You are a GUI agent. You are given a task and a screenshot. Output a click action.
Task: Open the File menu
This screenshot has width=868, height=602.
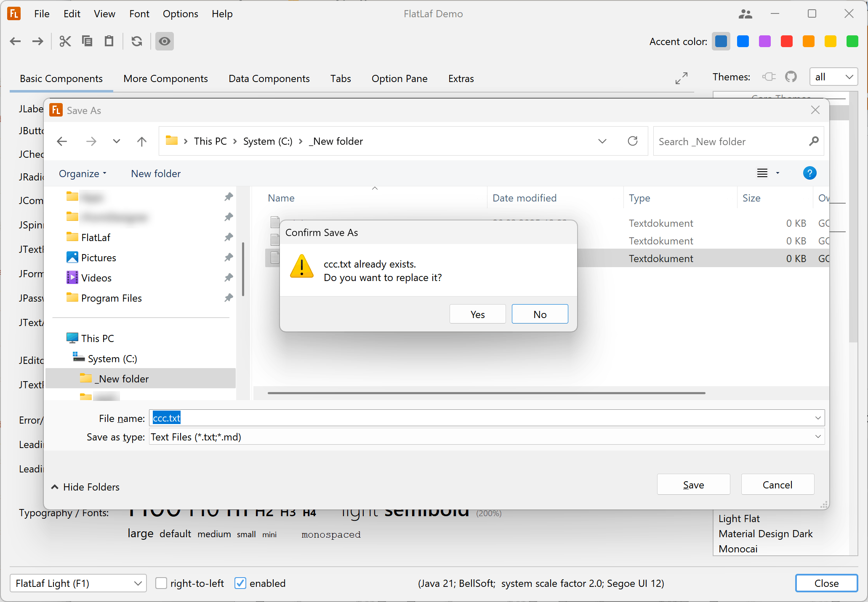(42, 14)
